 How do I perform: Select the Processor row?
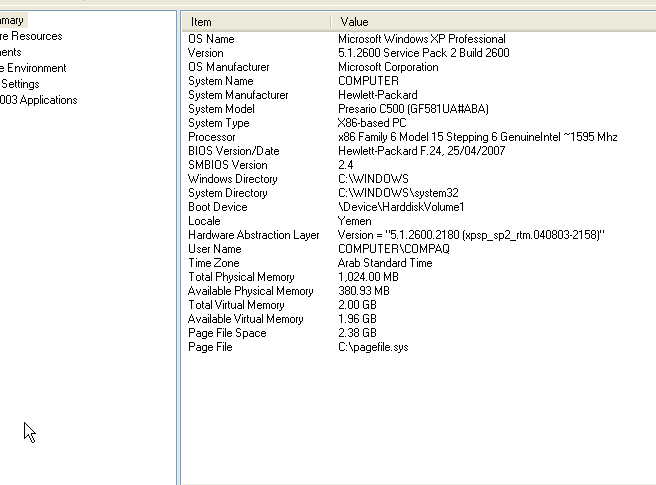coord(211,137)
